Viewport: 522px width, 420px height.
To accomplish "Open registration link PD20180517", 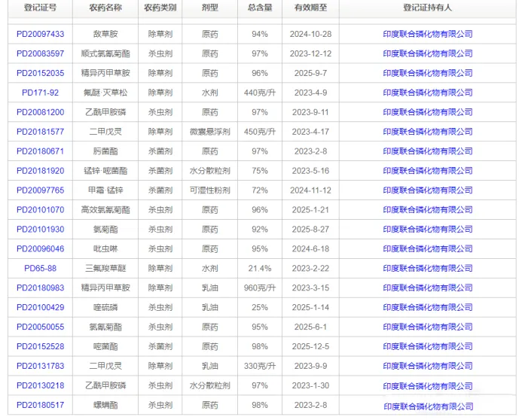I will click(x=40, y=405).
